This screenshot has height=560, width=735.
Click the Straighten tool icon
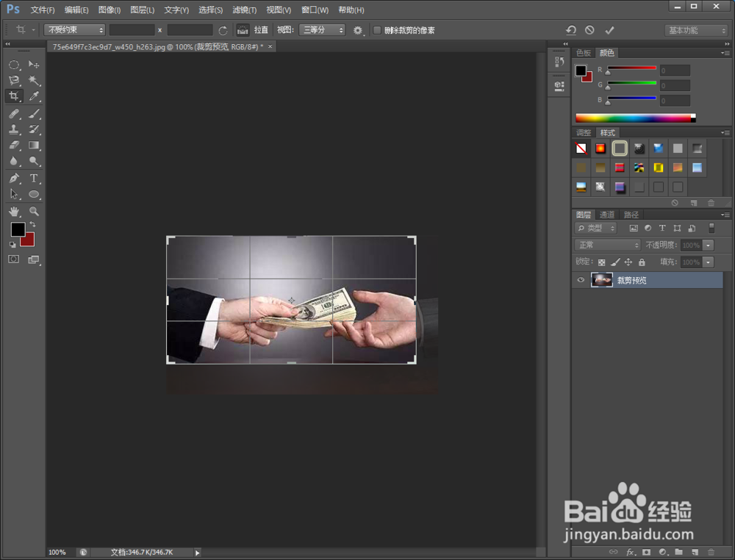click(x=243, y=30)
